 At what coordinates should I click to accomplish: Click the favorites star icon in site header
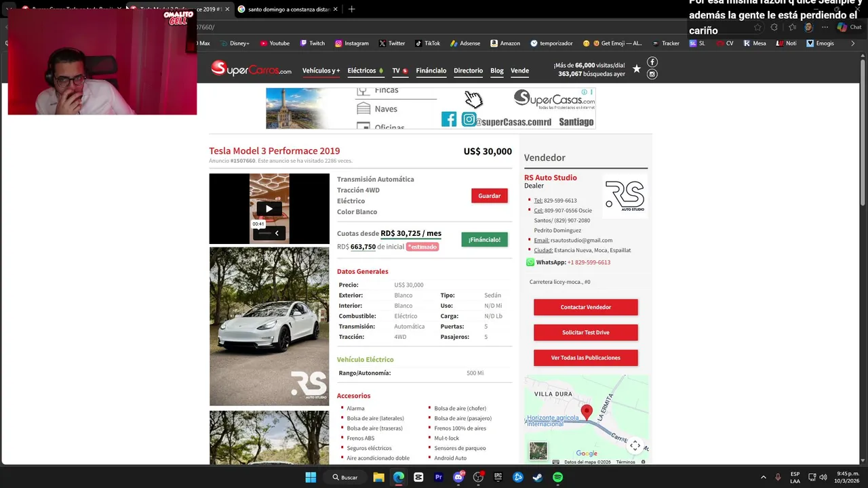[636, 68]
